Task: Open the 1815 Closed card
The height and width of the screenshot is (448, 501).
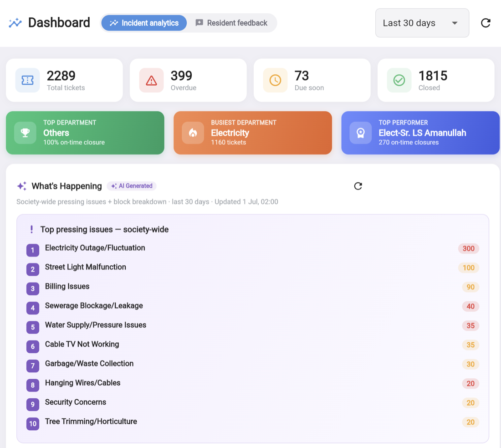Action: [x=436, y=80]
